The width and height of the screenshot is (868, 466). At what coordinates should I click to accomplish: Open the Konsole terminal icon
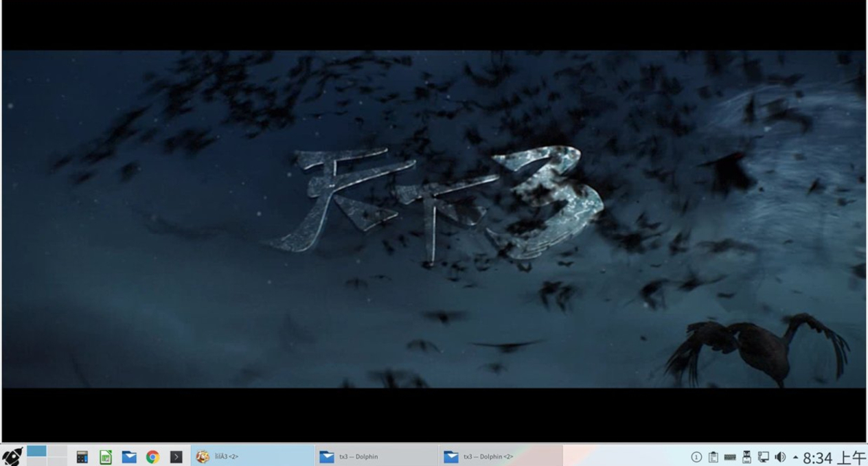point(175,456)
